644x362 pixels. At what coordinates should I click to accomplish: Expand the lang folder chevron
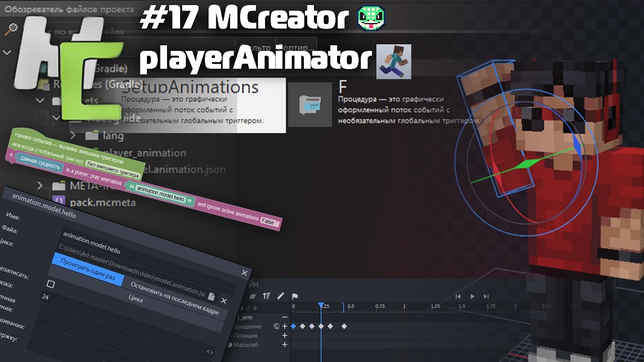point(73,135)
